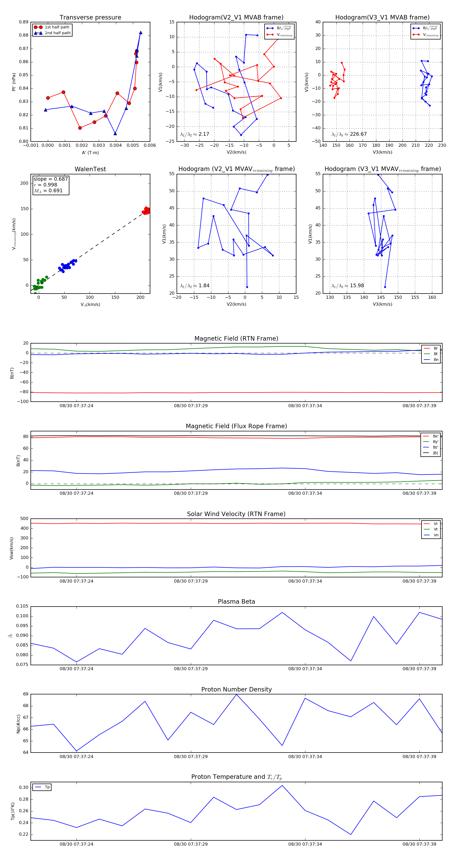Click the 'Hodogram(V3_V1 MVAB frame)' title

[x=382, y=18]
